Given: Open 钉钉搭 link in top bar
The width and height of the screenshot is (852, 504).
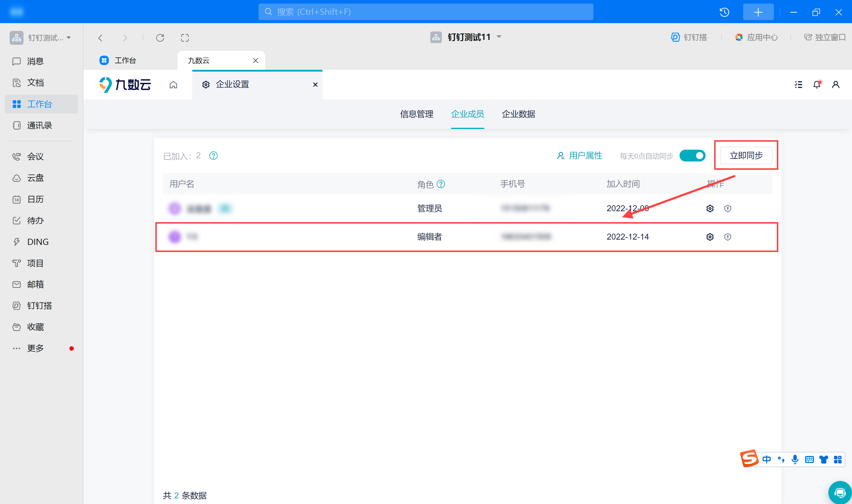Looking at the screenshot, I should (x=689, y=37).
